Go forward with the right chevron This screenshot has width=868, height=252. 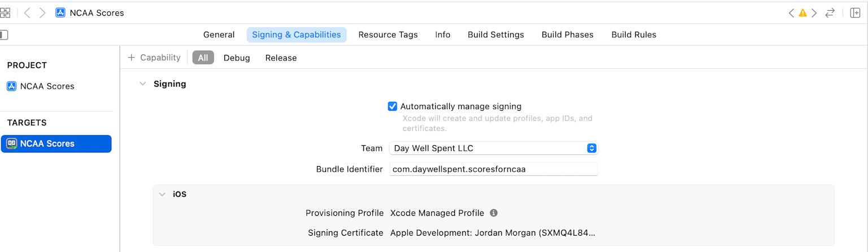point(42,12)
